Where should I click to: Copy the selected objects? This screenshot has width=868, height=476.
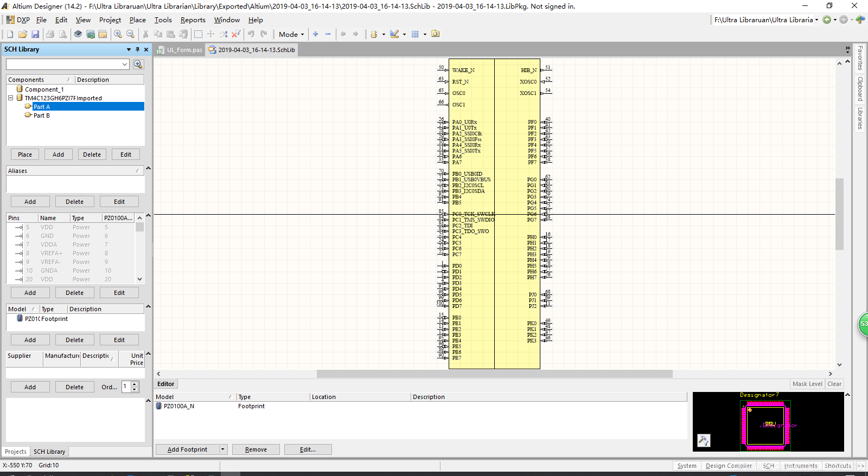pos(158,34)
